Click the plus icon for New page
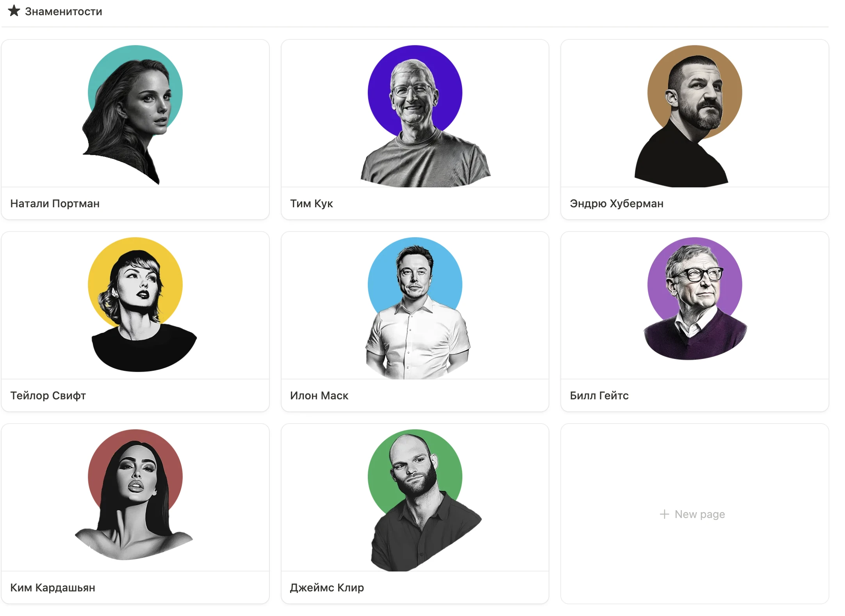845x616 pixels. pyautogui.click(x=664, y=514)
